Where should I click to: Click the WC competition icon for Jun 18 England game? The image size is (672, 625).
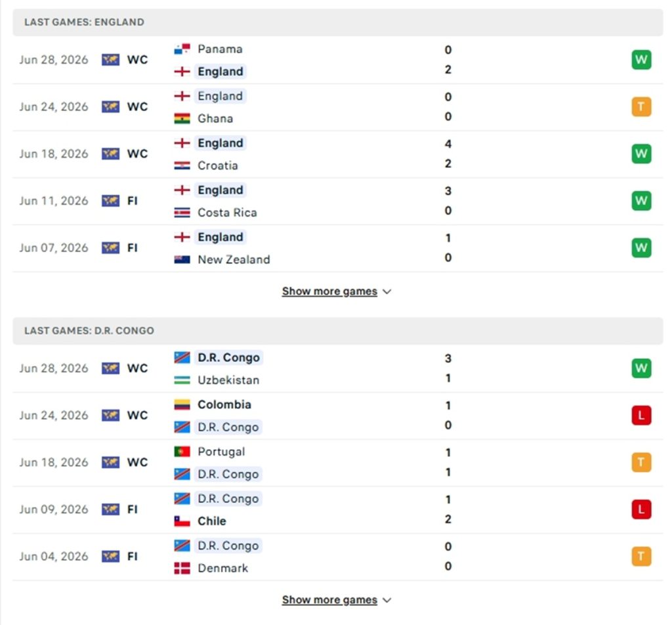click(x=110, y=154)
